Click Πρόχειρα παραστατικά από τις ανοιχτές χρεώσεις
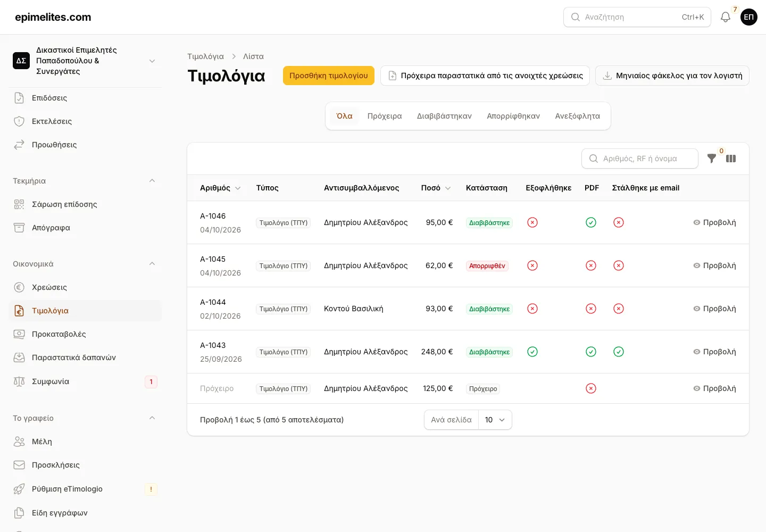The width and height of the screenshot is (766, 532). click(485, 76)
